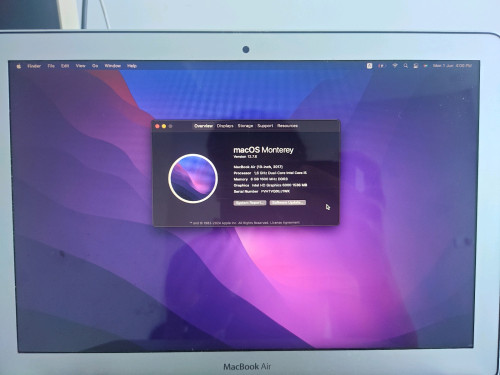
Task: Close the About This Mac window
Action: coord(157,126)
